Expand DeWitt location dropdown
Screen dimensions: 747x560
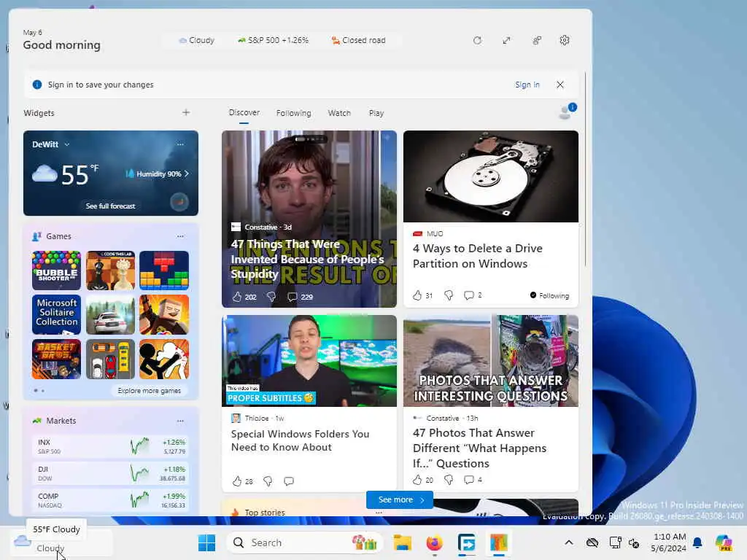coord(66,144)
